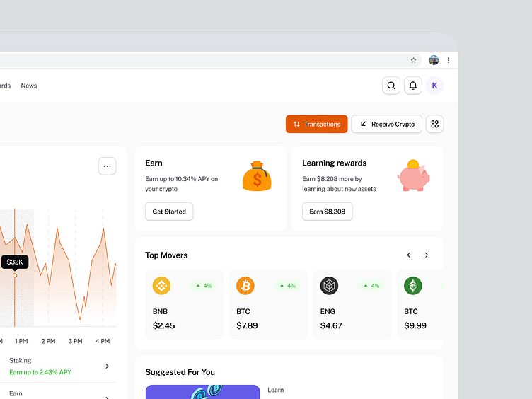Open the K user avatar
This screenshot has width=532, height=399.
[434, 86]
